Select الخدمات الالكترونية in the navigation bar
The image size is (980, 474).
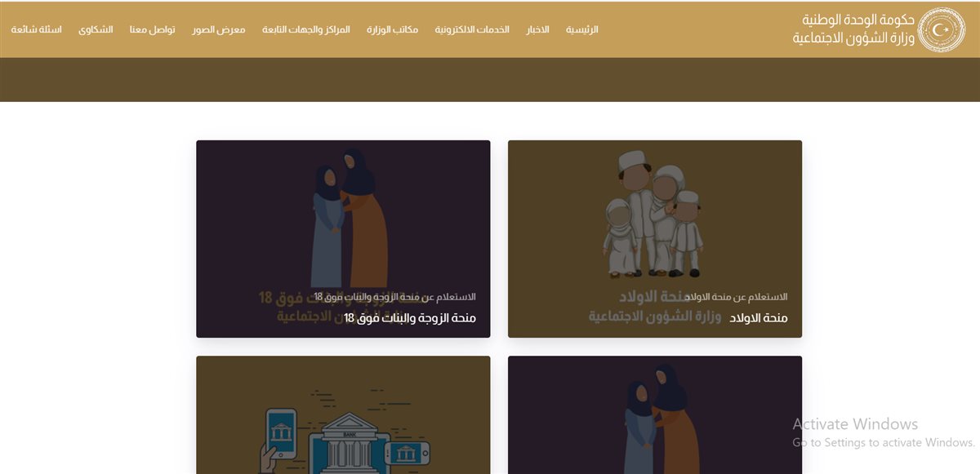[471, 29]
